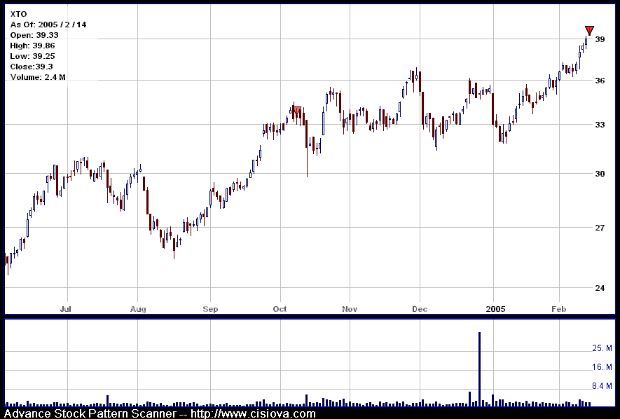This screenshot has width=620, height=419.
Task: Click the tallest volume spike bar in late December
Action: click(x=480, y=369)
